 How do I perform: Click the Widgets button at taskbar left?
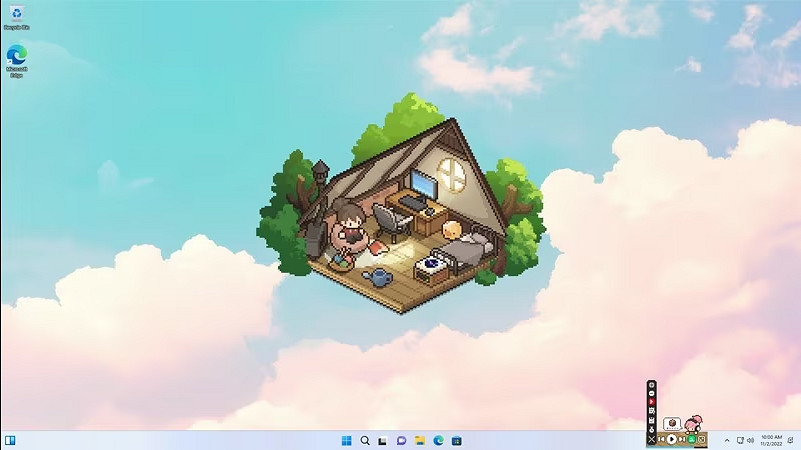pos(10,440)
